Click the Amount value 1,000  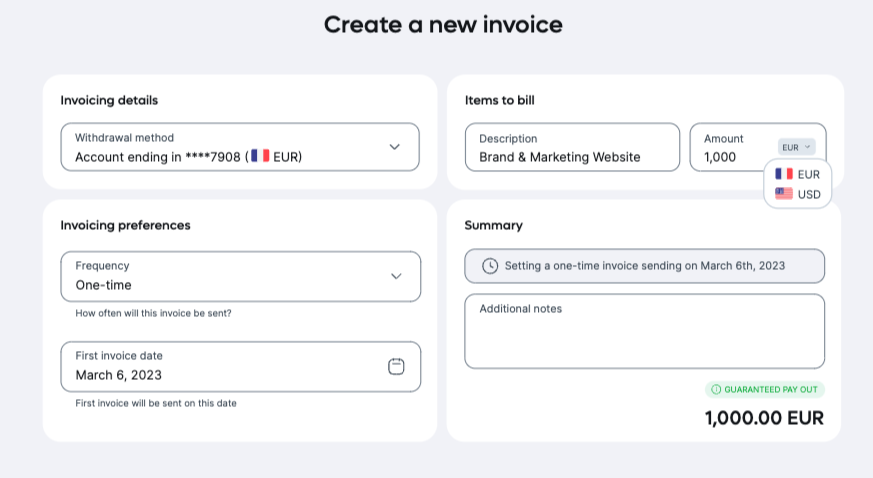point(720,157)
